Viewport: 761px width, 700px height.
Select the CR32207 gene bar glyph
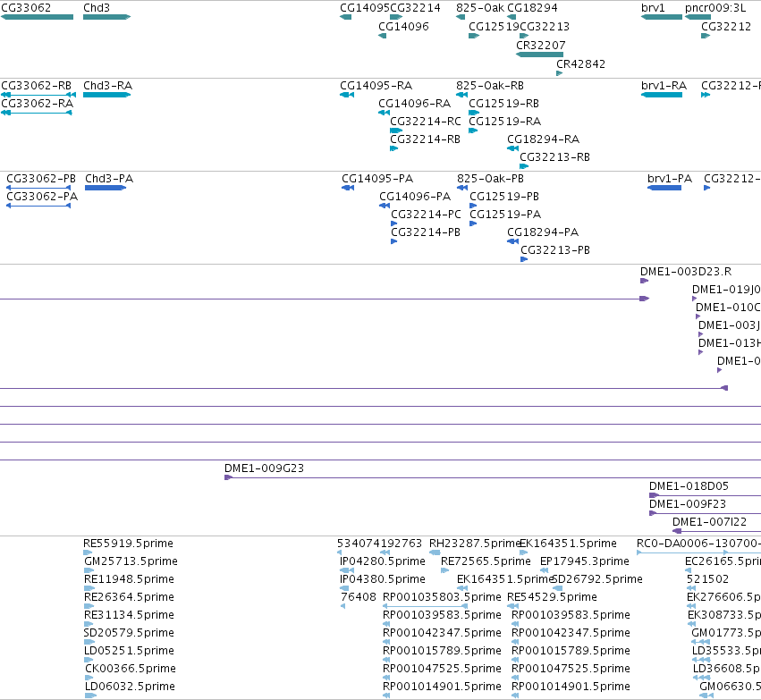point(540,55)
